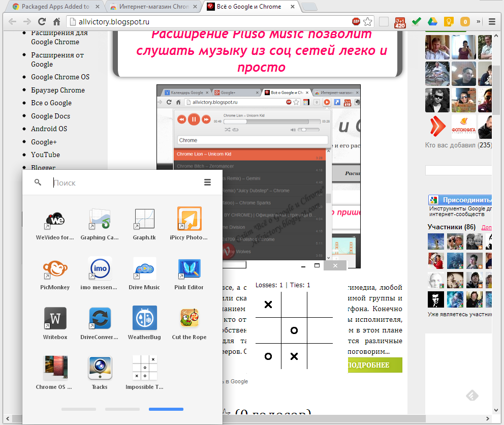
Task: Open Google Docs sidebar link
Action: 50,116
